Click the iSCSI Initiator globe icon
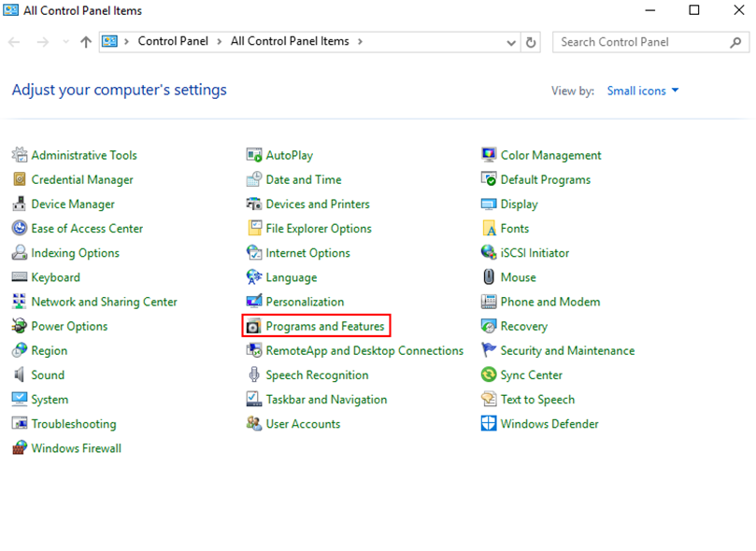 (489, 252)
